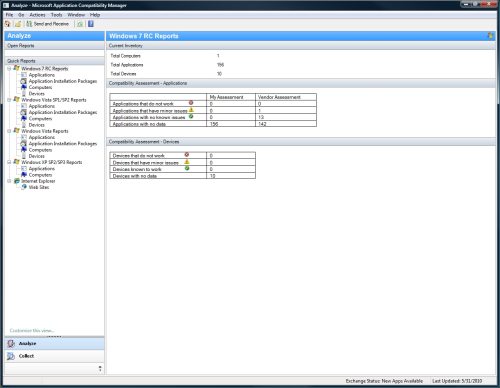Screen dimensions: 500x388
Task: Select Windows XP SP2/SP3 Reports tree item
Action: (x=52, y=162)
